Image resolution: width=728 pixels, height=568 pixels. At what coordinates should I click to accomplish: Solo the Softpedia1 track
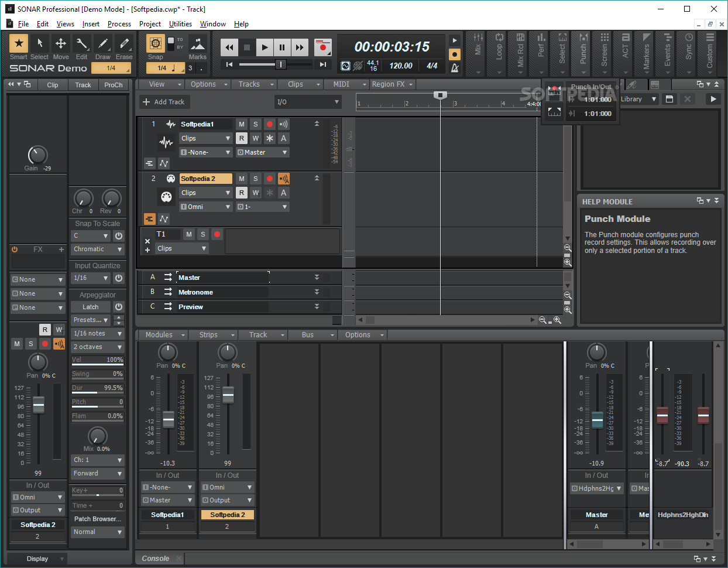[x=256, y=124]
